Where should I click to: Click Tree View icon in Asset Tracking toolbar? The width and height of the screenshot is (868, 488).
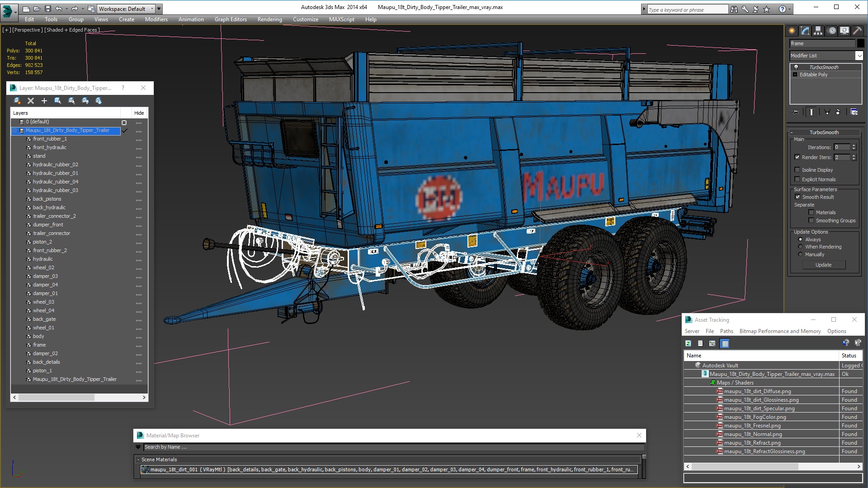click(x=712, y=343)
